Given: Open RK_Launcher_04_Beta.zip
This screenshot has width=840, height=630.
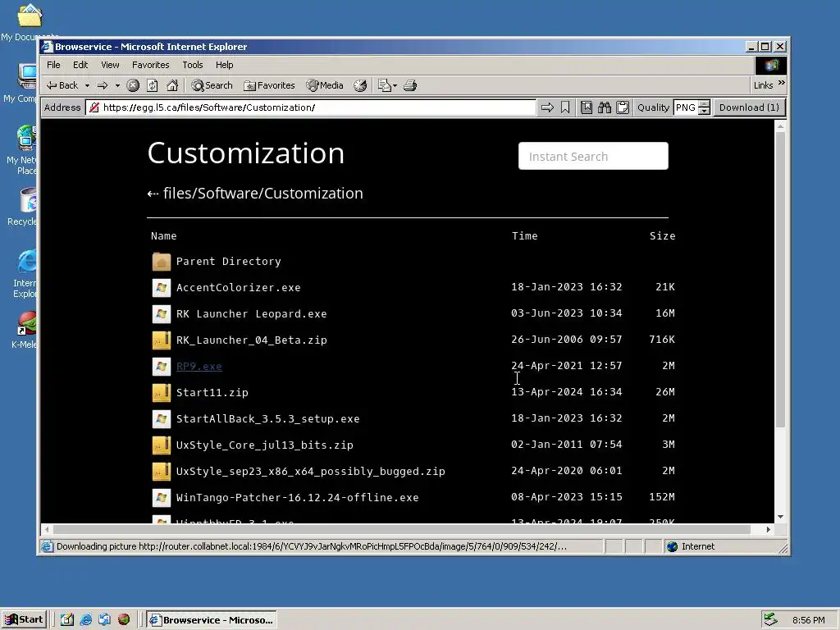Looking at the screenshot, I should [x=251, y=340].
